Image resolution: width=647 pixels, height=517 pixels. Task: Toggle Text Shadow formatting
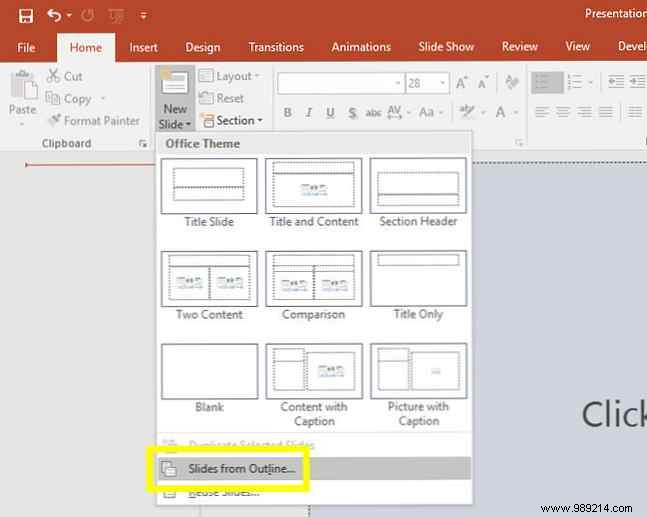coord(352,112)
